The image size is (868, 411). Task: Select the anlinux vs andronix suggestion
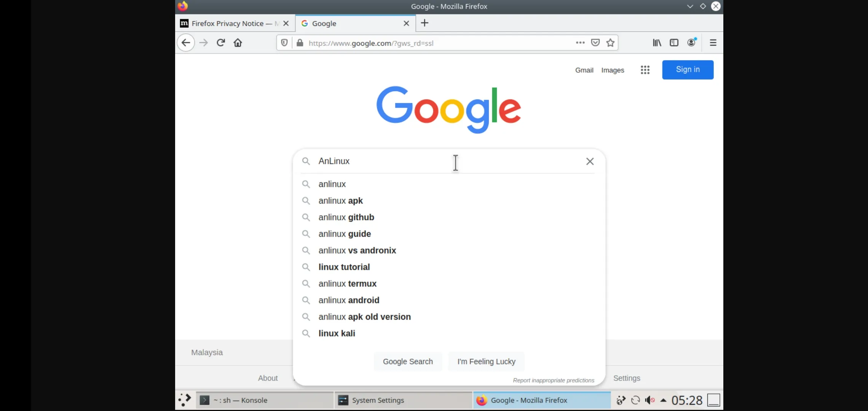tap(357, 250)
